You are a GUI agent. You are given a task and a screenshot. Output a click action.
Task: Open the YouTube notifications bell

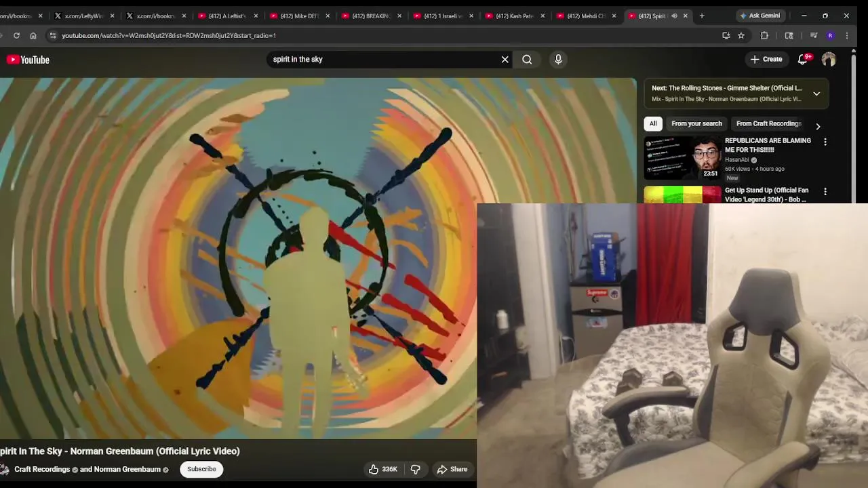pos(803,60)
